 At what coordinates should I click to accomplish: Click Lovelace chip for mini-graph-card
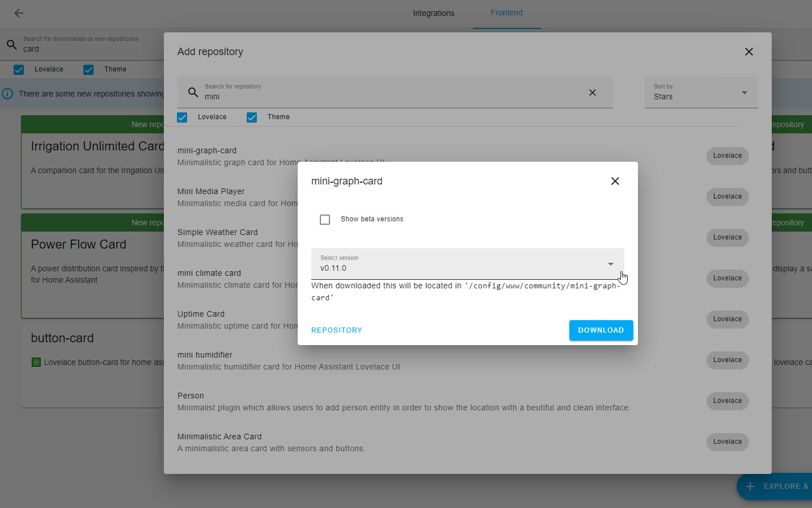pos(728,156)
